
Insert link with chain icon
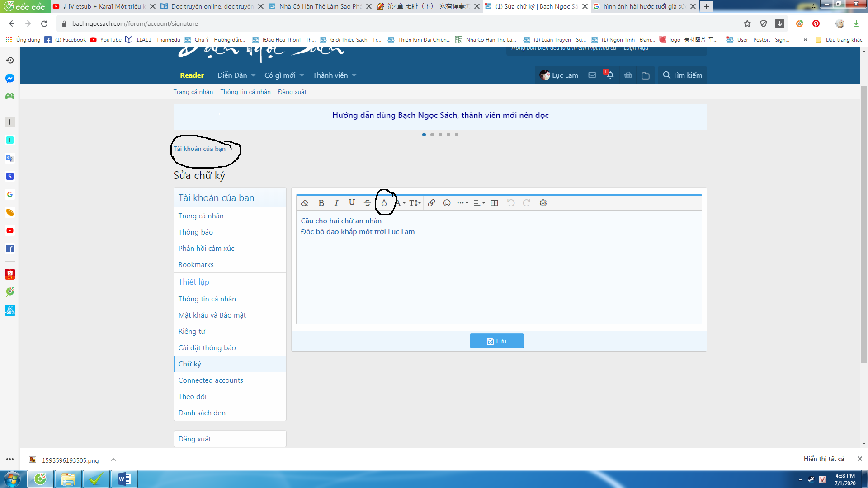(431, 203)
